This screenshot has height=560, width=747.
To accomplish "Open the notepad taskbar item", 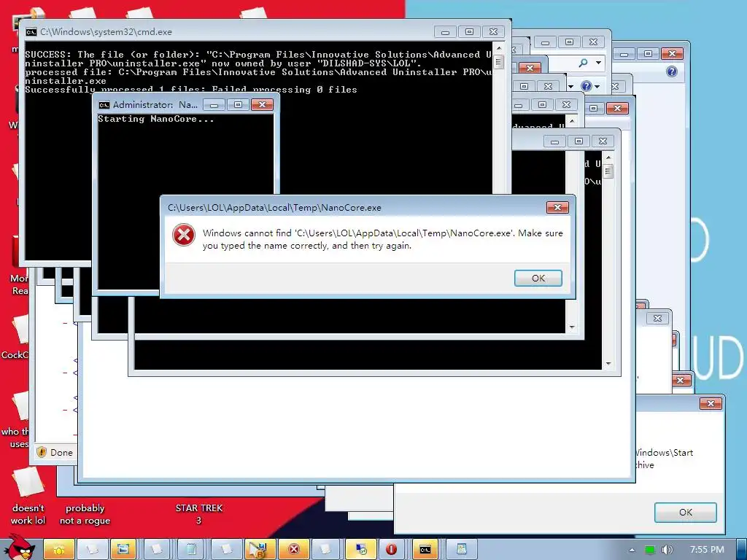I will tap(191, 550).
